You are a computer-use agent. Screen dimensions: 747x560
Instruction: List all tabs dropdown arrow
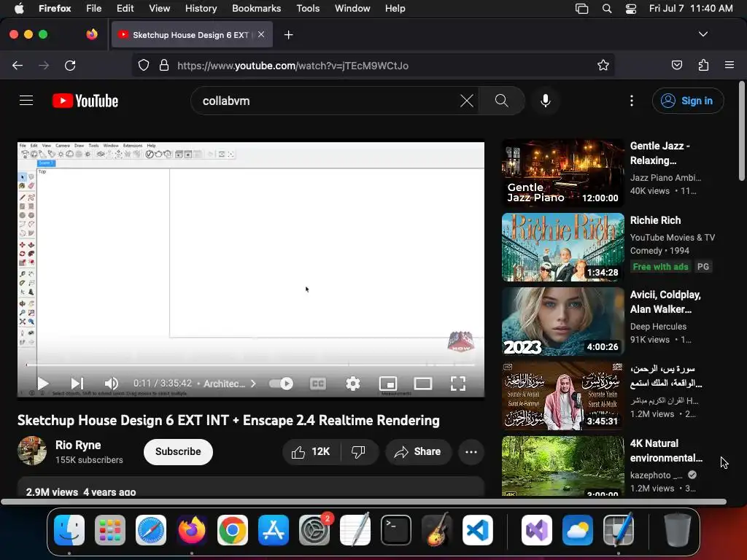703,34
